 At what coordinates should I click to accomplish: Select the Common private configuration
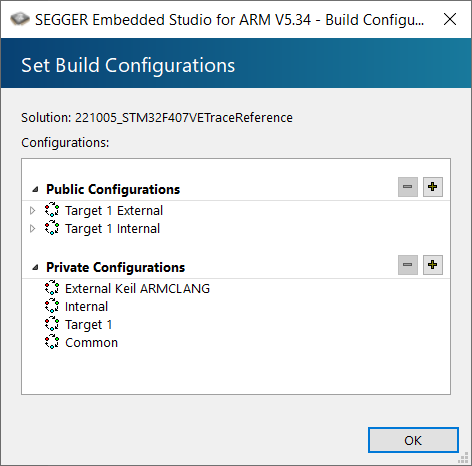[91, 343]
